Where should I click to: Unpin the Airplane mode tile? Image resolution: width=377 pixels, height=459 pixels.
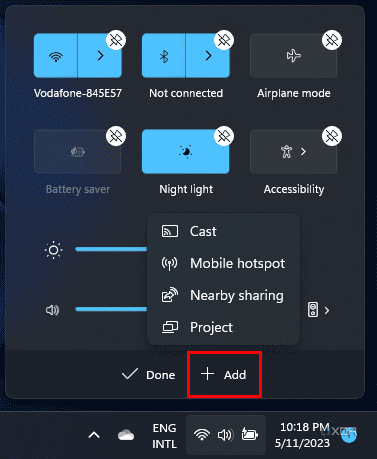[x=332, y=40]
